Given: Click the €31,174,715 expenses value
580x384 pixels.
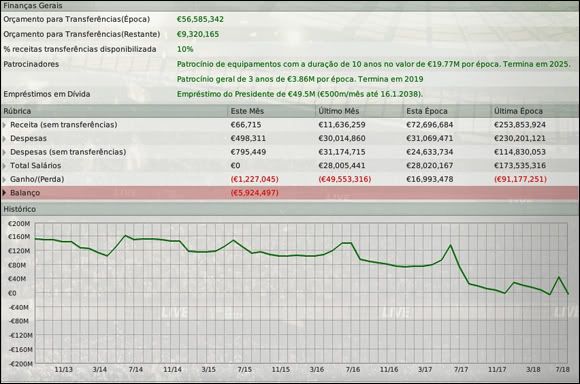Looking at the screenshot, I should point(342,152).
